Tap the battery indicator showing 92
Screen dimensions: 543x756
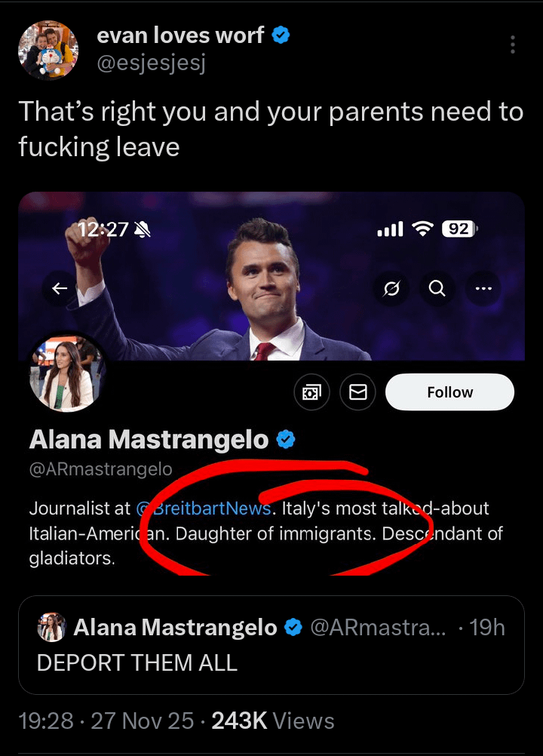coord(458,229)
